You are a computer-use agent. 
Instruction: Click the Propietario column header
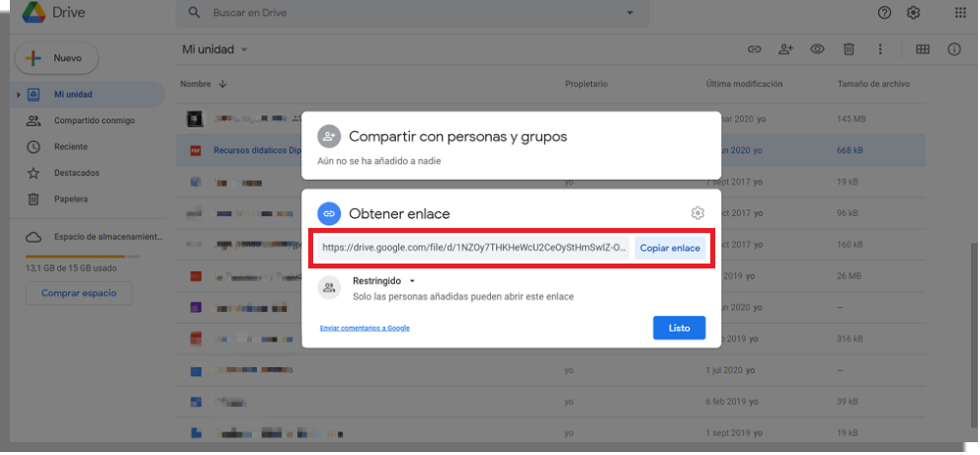[x=586, y=84]
